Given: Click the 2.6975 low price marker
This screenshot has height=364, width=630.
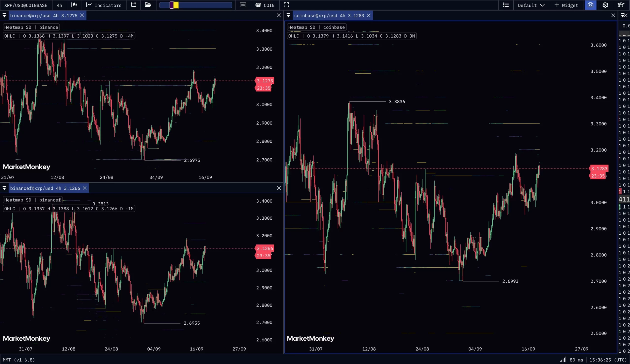Looking at the screenshot, I should pyautogui.click(x=192, y=160).
